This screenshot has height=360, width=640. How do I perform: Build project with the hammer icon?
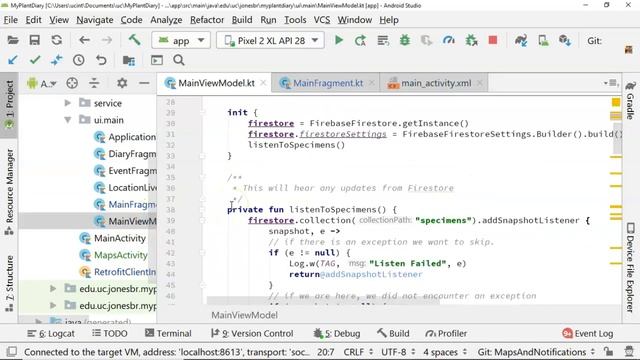(x=134, y=40)
